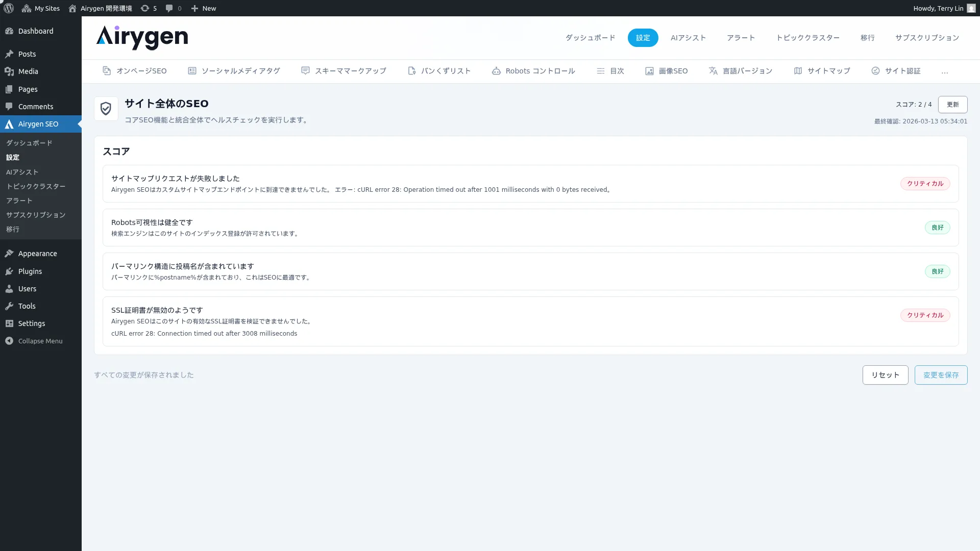This screenshot has height=551, width=980.
Task: Add New content from admin bar
Action: 203,8
